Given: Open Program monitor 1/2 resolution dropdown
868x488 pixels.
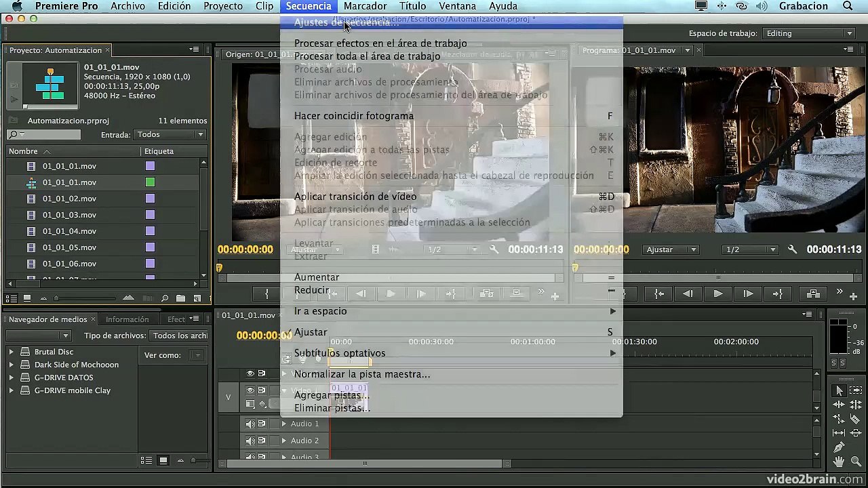Looking at the screenshot, I should pos(749,249).
